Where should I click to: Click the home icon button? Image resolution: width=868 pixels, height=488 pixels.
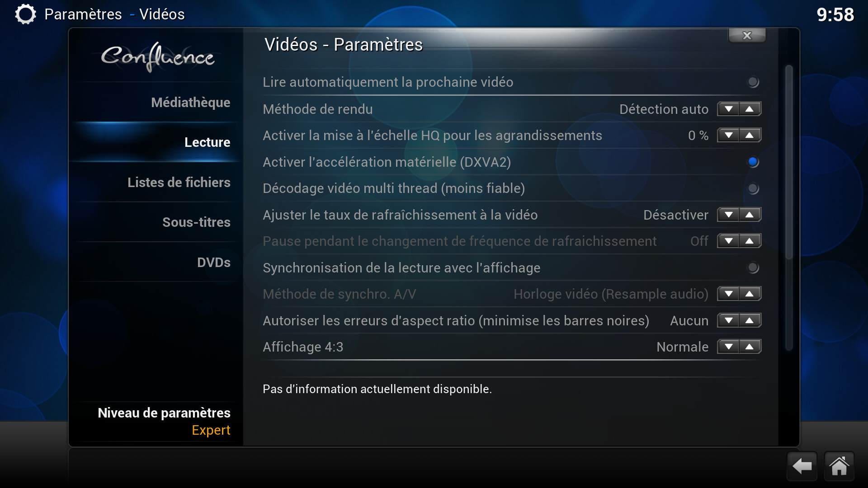(x=839, y=466)
